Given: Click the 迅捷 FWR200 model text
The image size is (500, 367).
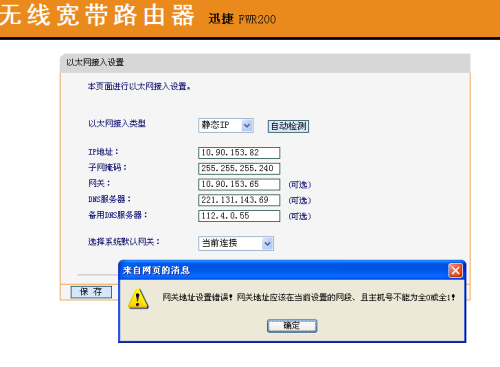Looking at the screenshot, I should tap(242, 19).
